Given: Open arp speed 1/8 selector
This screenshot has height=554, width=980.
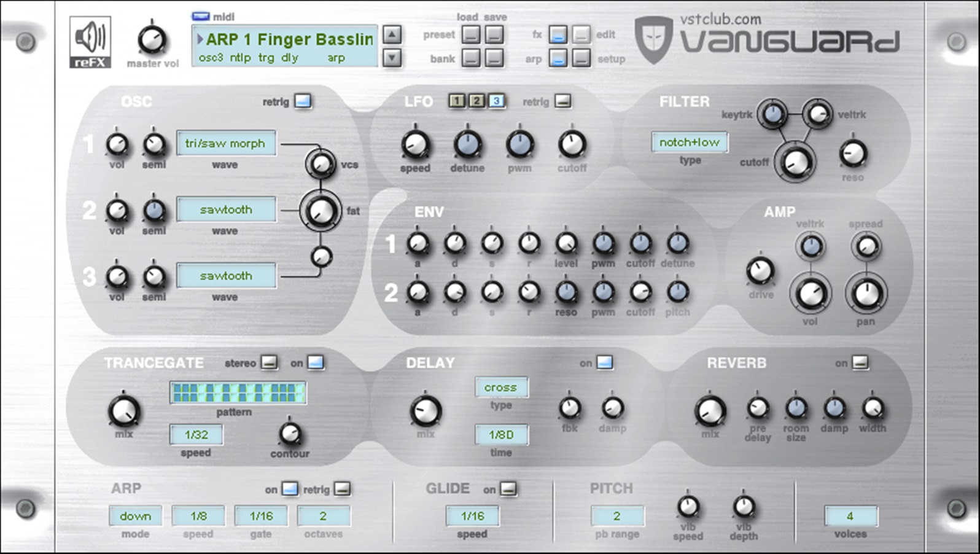Looking at the screenshot, I should (x=198, y=516).
